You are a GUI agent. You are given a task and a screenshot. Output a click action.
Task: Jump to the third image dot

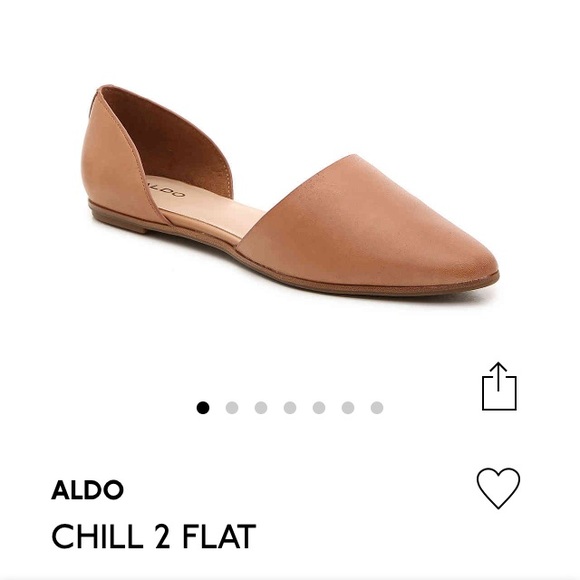pos(261,408)
